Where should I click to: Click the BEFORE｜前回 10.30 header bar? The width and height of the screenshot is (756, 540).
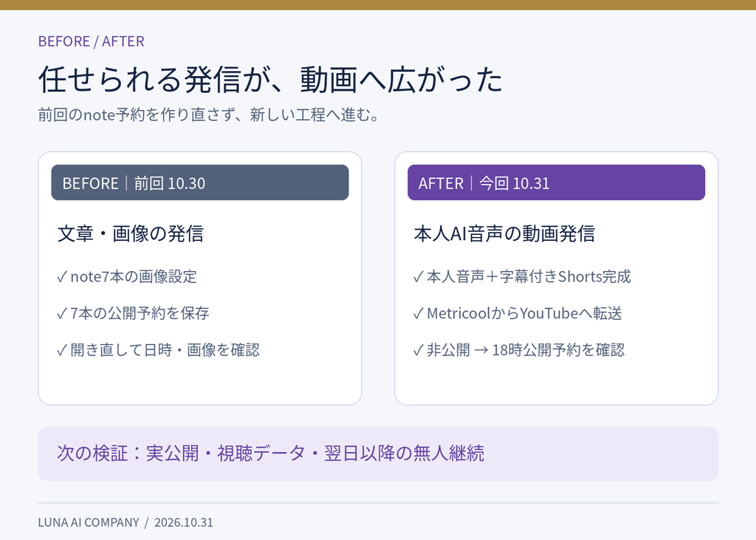click(200, 182)
